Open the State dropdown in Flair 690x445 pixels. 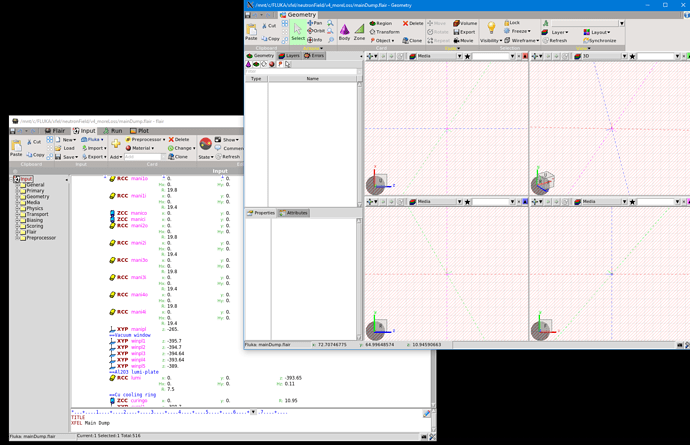tap(206, 157)
